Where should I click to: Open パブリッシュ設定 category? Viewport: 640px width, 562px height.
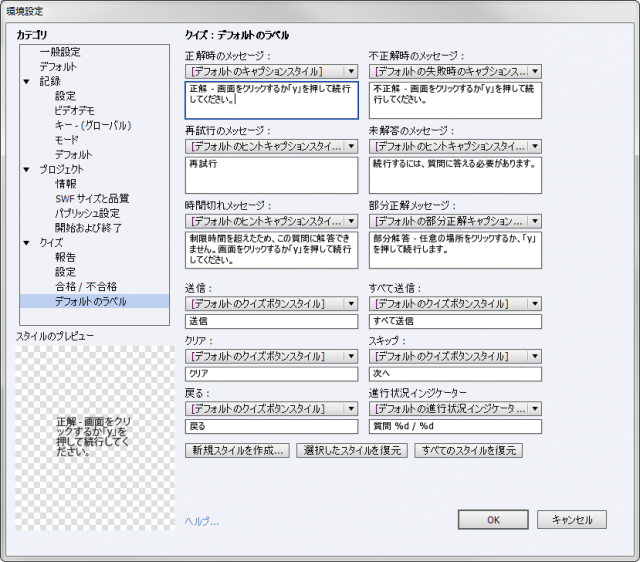coord(87,213)
